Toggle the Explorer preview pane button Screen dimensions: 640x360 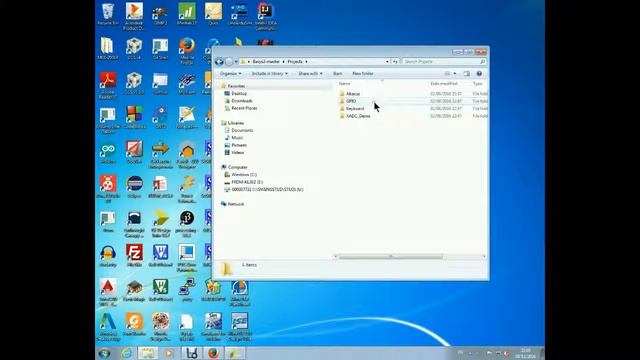[x=467, y=73]
